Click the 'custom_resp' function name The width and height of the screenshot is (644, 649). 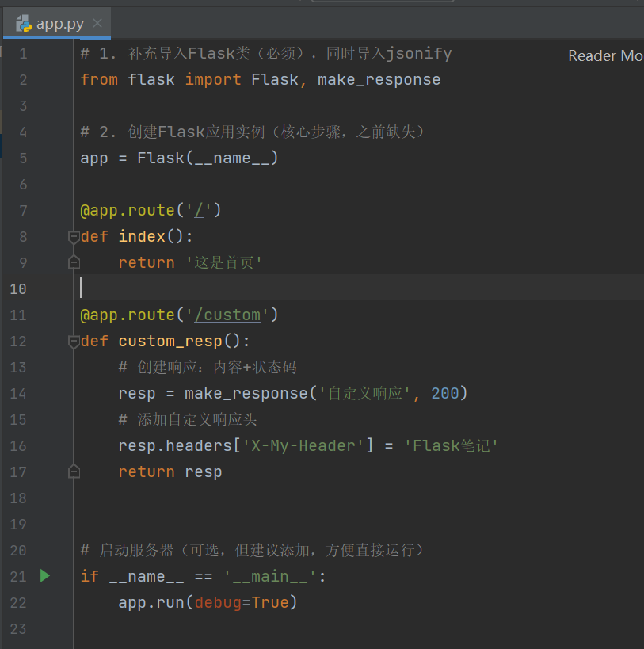[x=170, y=342]
